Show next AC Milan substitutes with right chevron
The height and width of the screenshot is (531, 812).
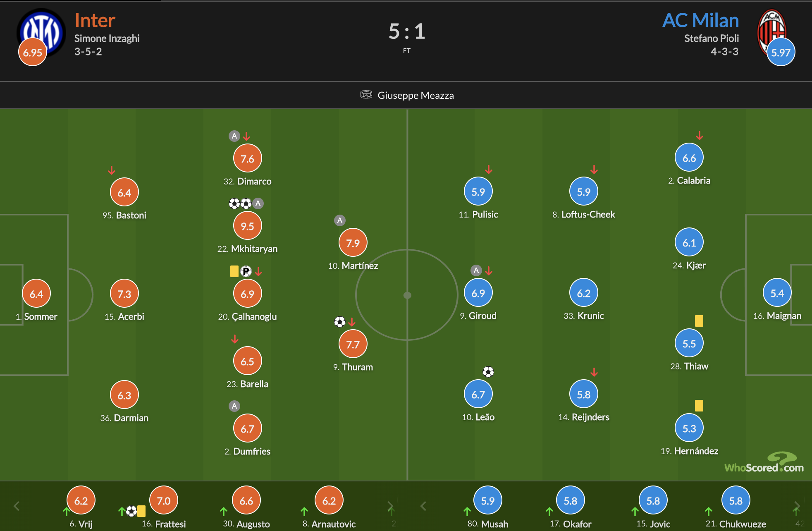coord(797,506)
